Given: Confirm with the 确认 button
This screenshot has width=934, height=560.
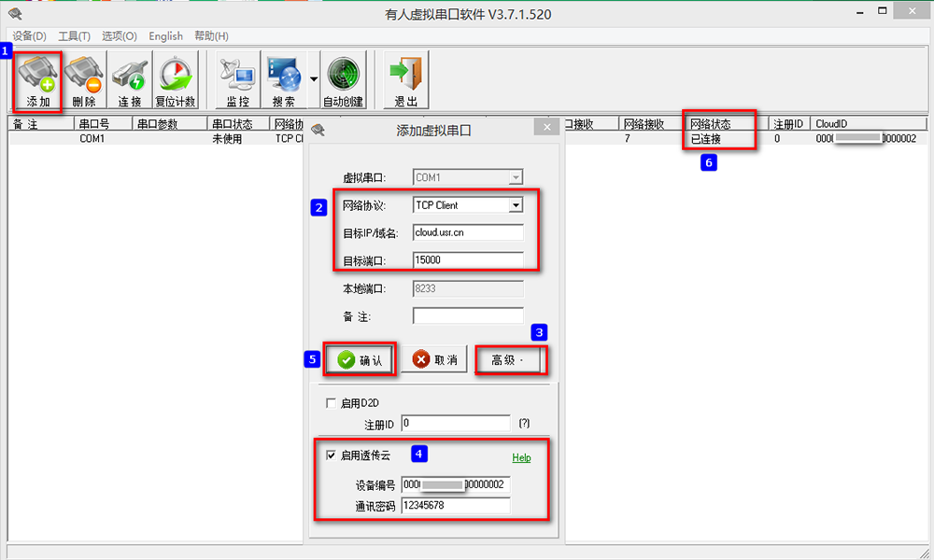Looking at the screenshot, I should coord(360,360).
